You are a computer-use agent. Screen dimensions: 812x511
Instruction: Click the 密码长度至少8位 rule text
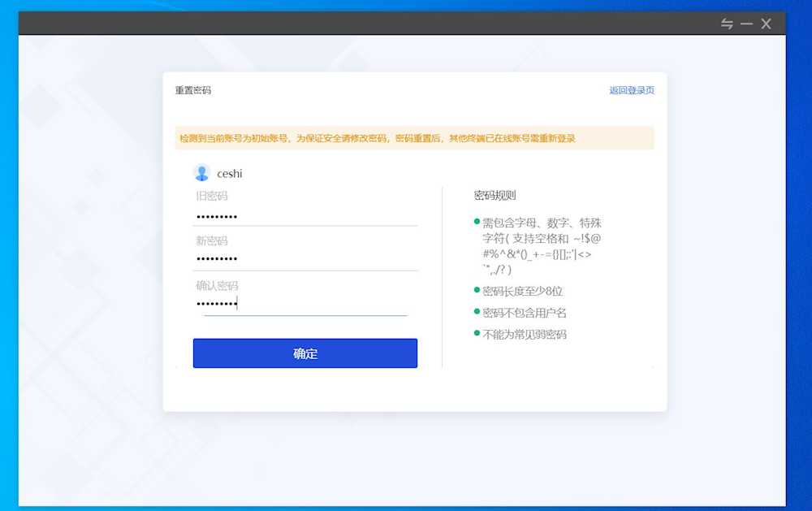click(523, 291)
